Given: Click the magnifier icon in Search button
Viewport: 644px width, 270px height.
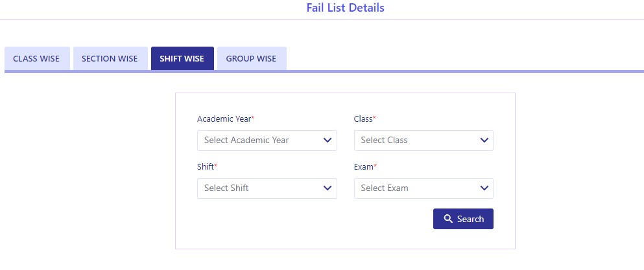Looking at the screenshot, I should pyautogui.click(x=448, y=219).
